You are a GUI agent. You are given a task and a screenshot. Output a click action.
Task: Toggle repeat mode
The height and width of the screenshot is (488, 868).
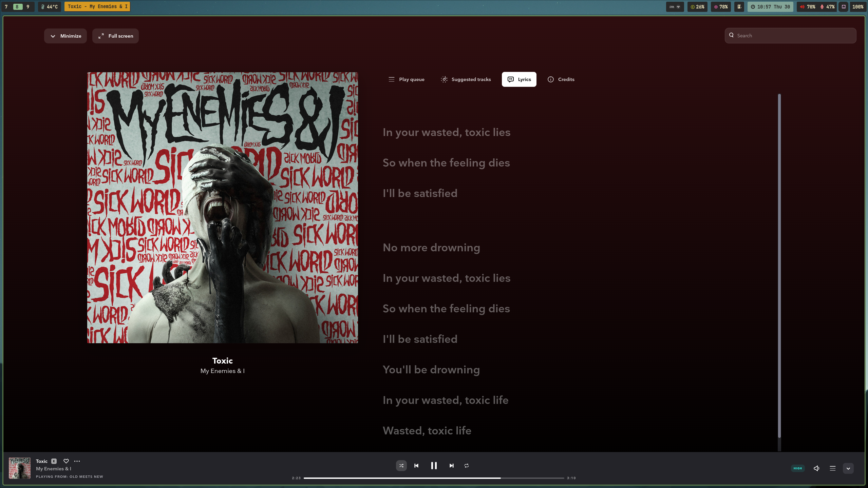coord(466,466)
